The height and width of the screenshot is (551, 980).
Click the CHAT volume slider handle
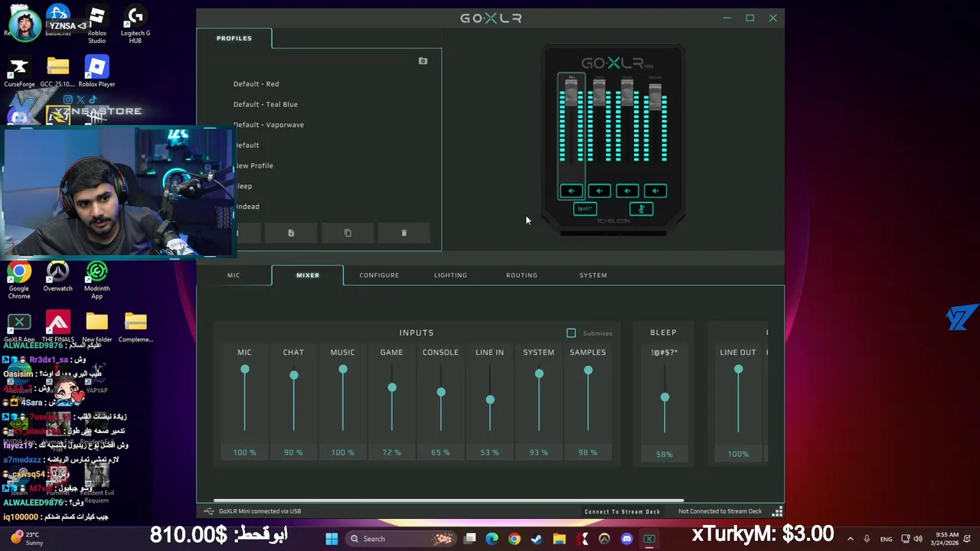pos(294,375)
